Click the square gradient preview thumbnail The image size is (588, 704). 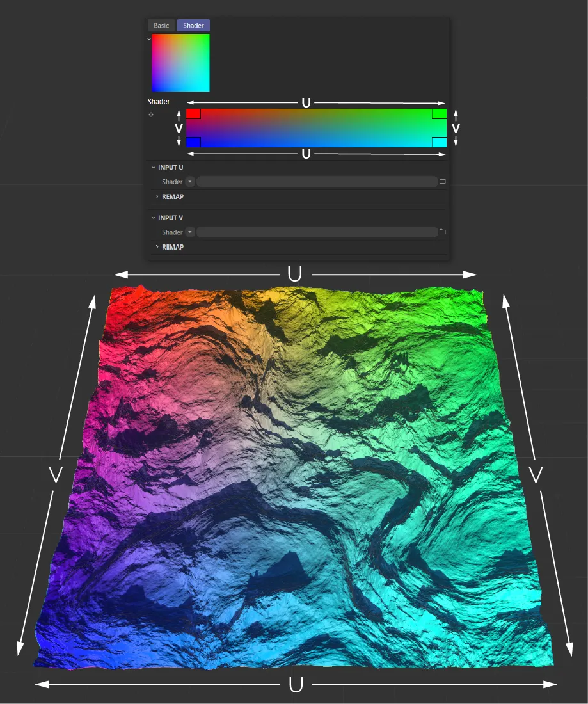[x=180, y=63]
